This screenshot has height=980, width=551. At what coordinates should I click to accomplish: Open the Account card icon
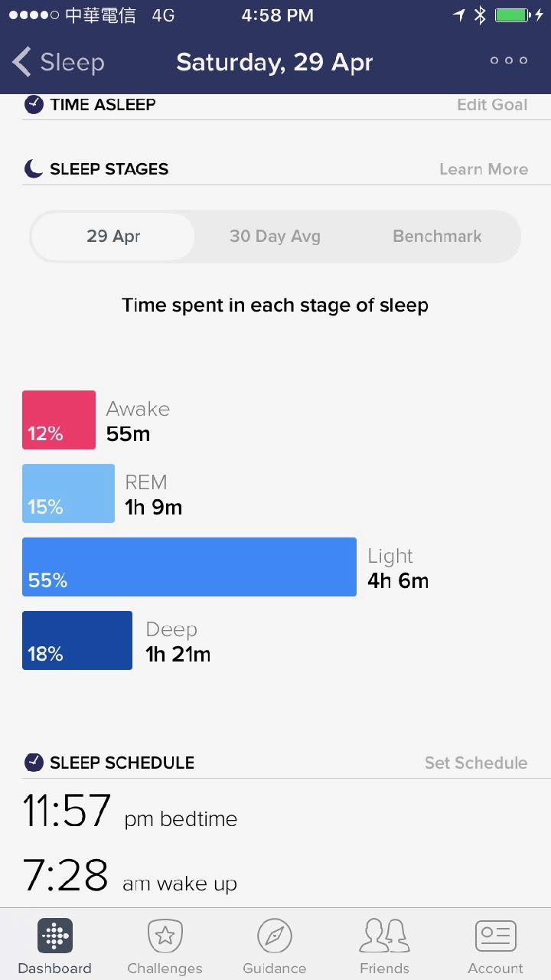[x=495, y=936]
